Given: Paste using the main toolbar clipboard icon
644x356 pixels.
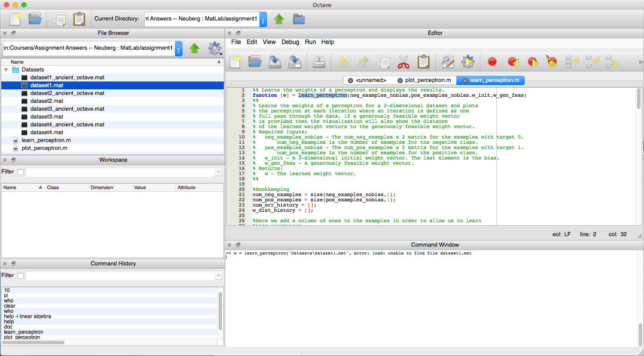Looking at the screenshot, I should [79, 19].
